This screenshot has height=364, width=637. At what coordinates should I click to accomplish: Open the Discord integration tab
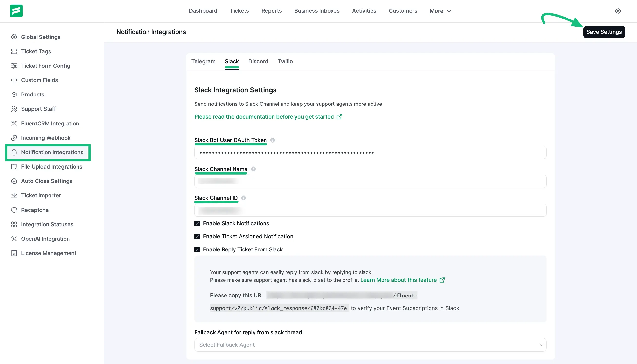[x=258, y=61]
